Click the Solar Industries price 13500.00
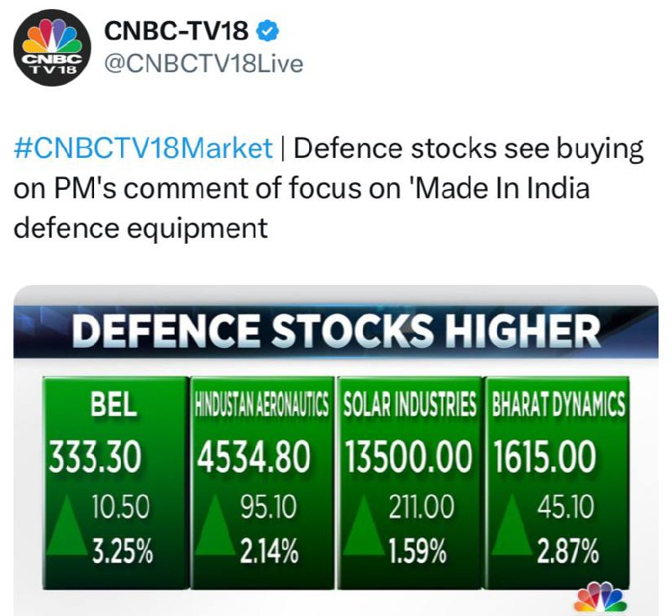The width and height of the screenshot is (672, 616). click(409, 457)
